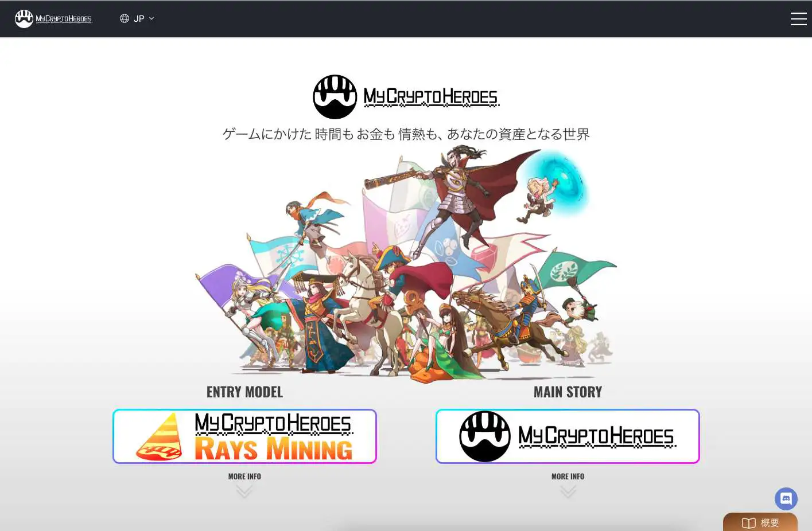This screenshot has height=531, width=812.
Task: Expand the down chevron below Main Story banner
Action: tap(568, 491)
